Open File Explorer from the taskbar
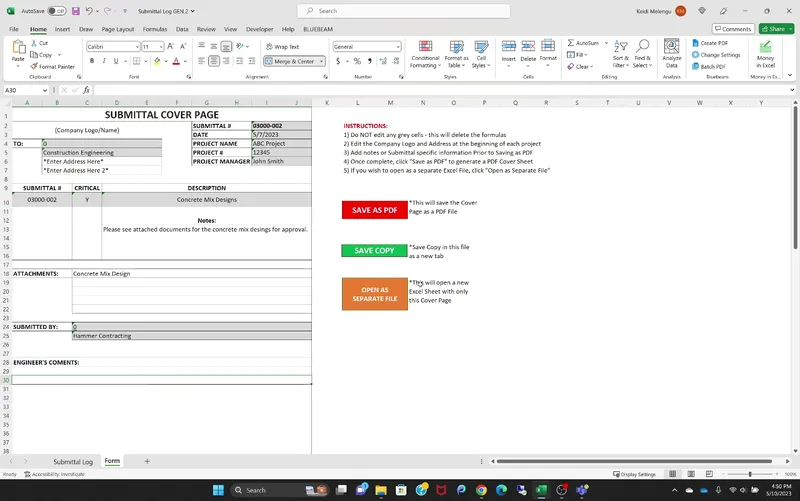This screenshot has width=800, height=501. click(x=381, y=490)
